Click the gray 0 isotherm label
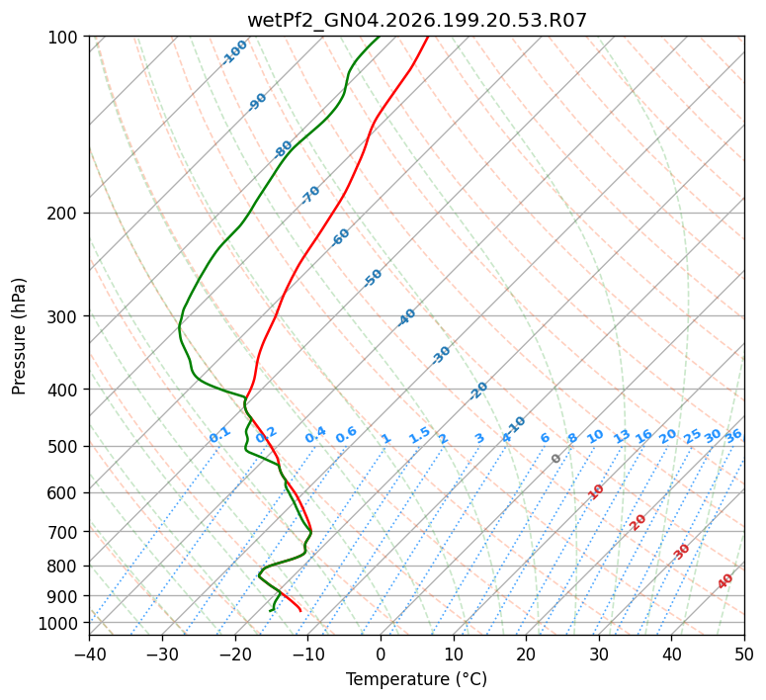Image resolution: width=766 pixels, height=700 pixels. point(555,459)
